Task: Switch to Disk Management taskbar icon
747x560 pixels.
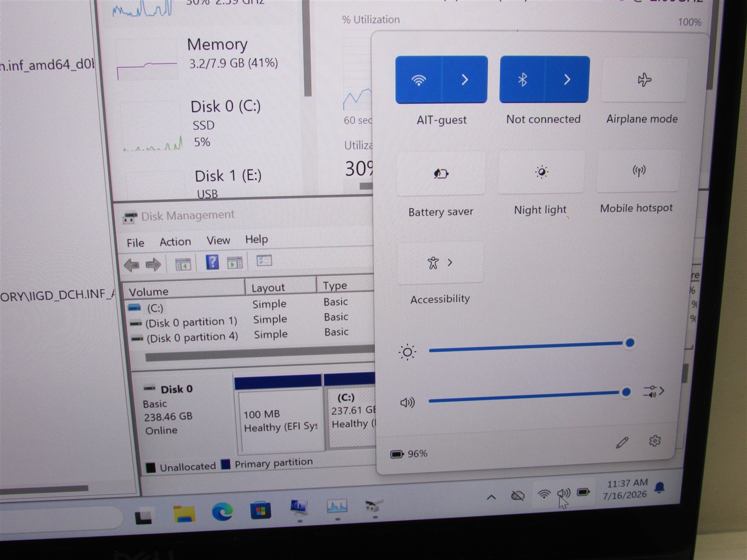Action: pyautogui.click(x=374, y=506)
